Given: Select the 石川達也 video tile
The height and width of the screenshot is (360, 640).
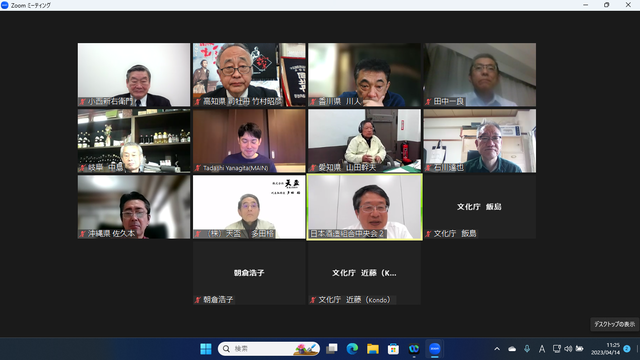Looking at the screenshot, I should pos(480,141).
